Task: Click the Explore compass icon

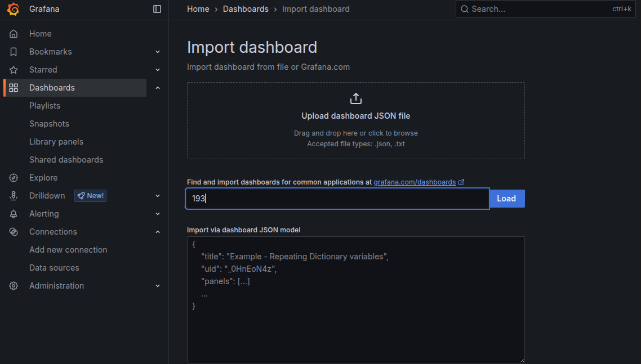Action: coord(14,178)
